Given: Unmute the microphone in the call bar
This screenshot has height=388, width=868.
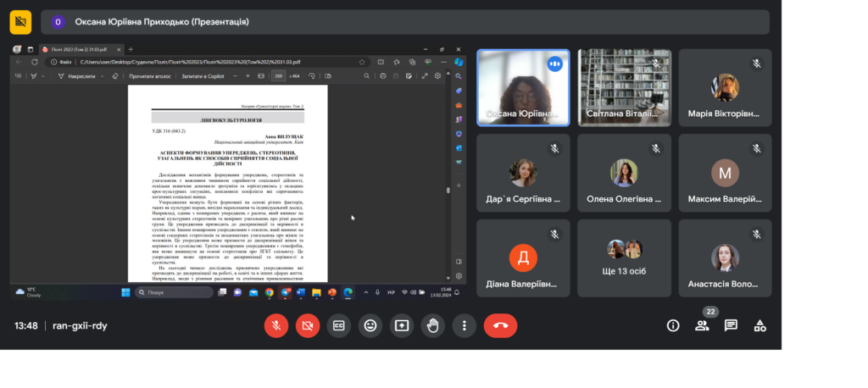Looking at the screenshot, I should point(276,325).
